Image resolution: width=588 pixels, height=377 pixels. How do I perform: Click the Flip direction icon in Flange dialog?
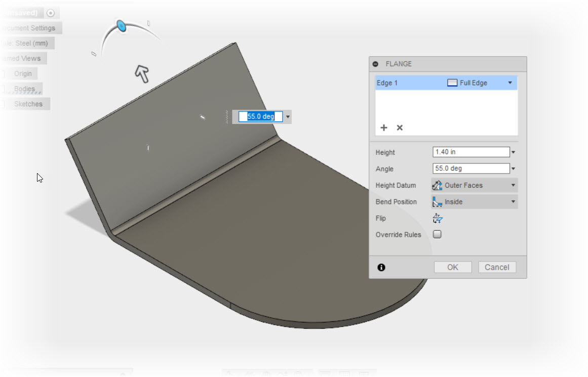[x=437, y=218]
